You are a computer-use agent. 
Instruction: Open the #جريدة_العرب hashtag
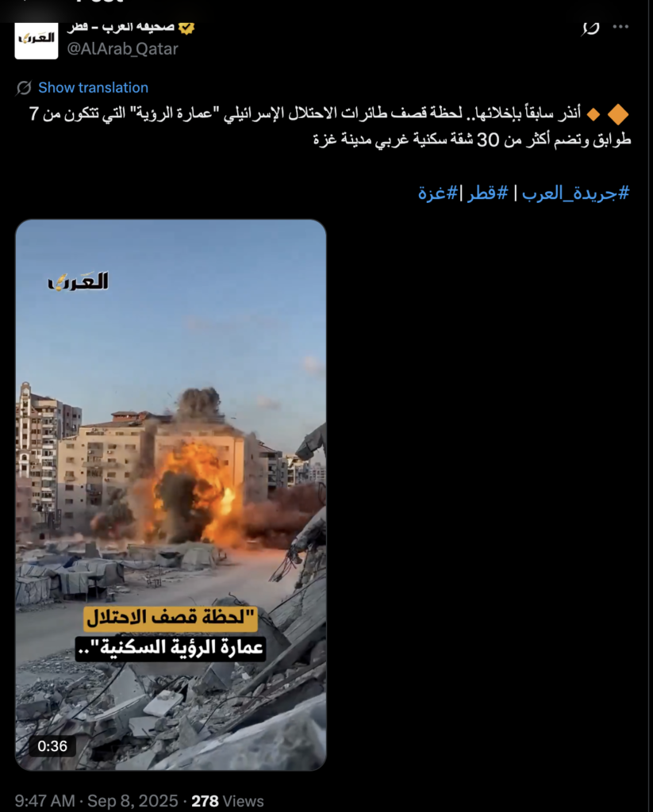(575, 193)
